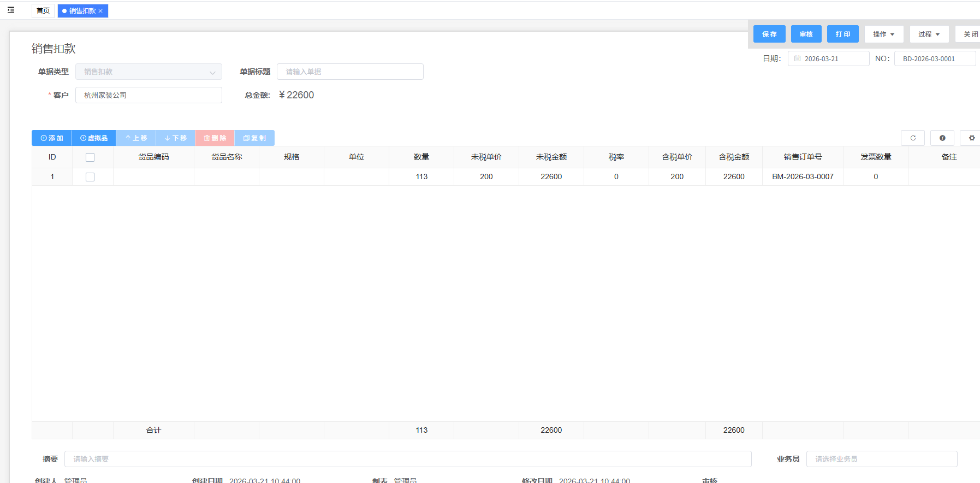Close the 销售扣款 tab
980x483 pixels.
coord(100,11)
